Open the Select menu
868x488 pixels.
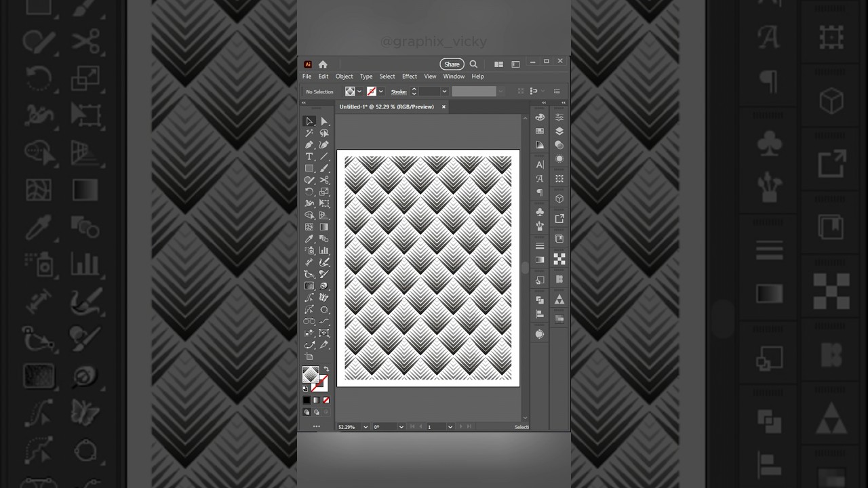[387, 77]
